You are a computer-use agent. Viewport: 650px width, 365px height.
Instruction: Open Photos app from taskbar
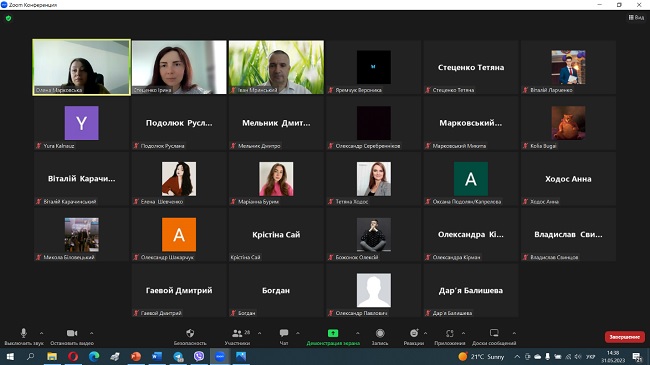point(241,356)
